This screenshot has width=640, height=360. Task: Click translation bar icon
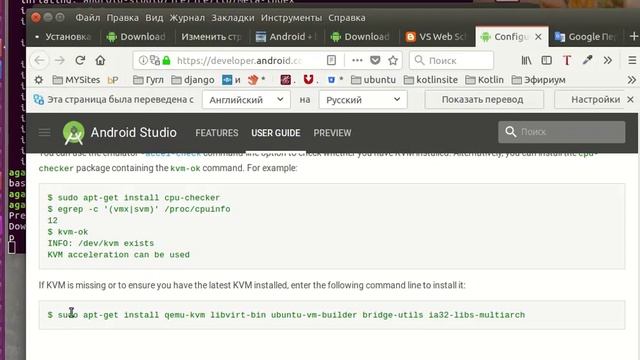pos(39,99)
